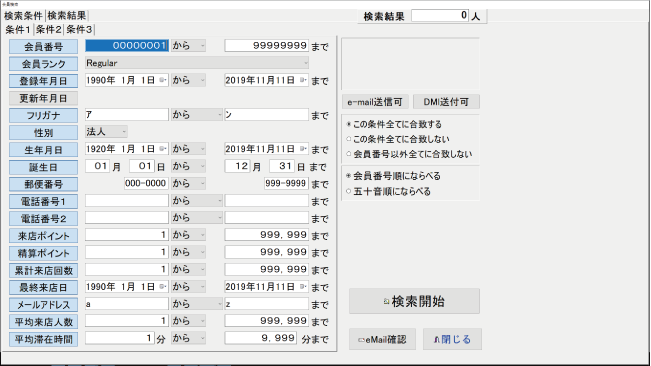Click the 会員番号 start field 00000001
This screenshot has height=366, width=651.
coord(127,46)
